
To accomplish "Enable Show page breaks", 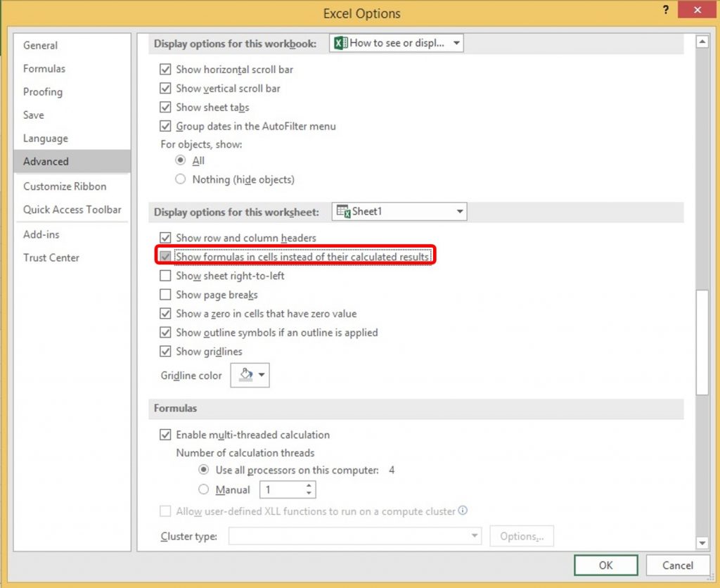I will click(165, 295).
